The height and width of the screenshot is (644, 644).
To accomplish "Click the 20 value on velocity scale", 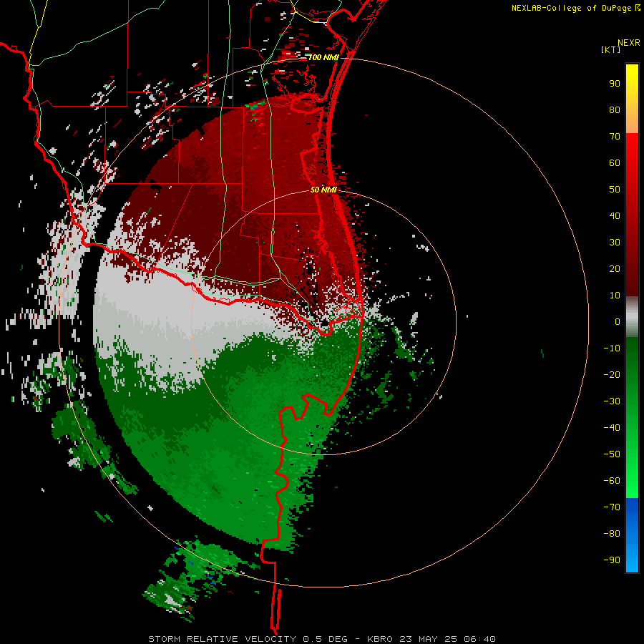I will (615, 269).
